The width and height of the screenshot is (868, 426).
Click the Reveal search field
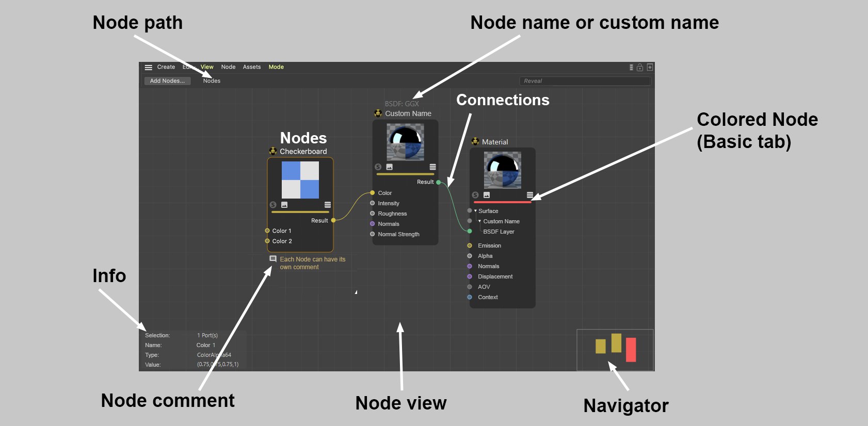pos(585,81)
